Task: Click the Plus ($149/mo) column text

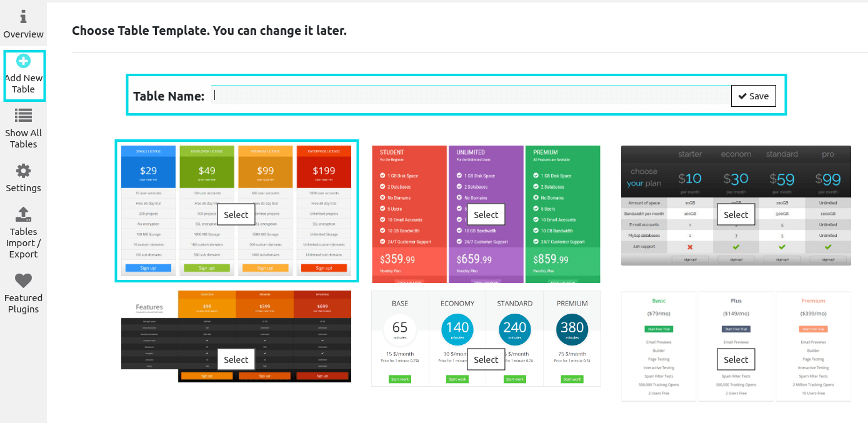Action: pyautogui.click(x=736, y=346)
